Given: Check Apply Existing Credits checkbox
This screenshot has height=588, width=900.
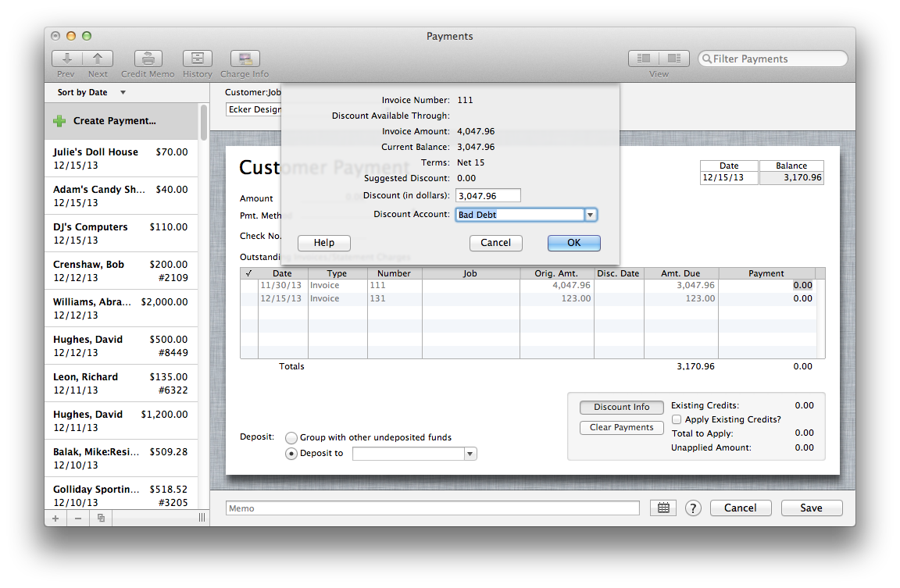Looking at the screenshot, I should point(677,419).
